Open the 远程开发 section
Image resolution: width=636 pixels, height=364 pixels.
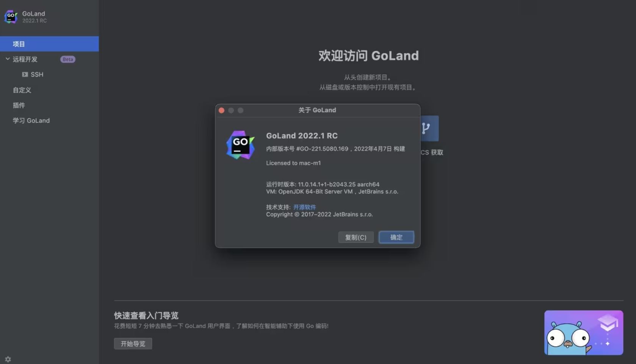click(x=25, y=59)
